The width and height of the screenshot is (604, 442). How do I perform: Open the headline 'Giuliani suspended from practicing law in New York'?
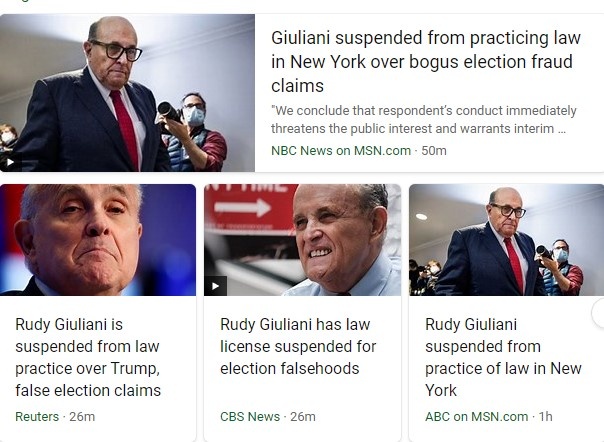[425, 62]
